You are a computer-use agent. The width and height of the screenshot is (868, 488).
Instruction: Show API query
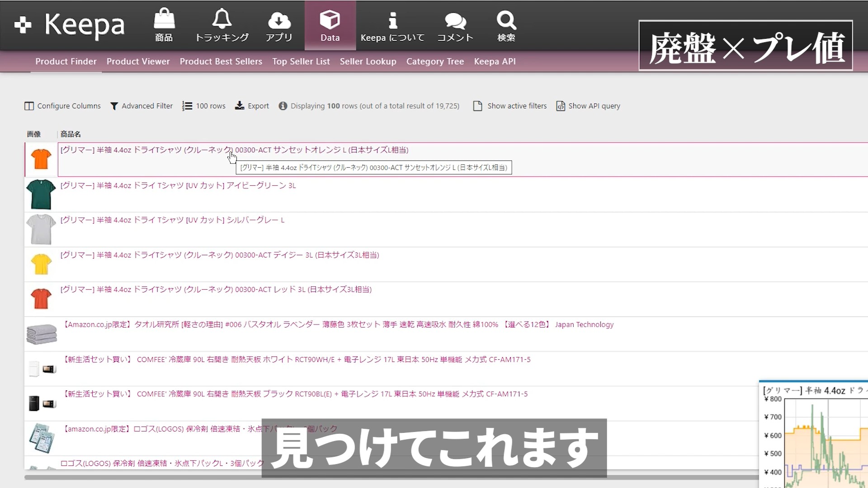[x=588, y=106]
